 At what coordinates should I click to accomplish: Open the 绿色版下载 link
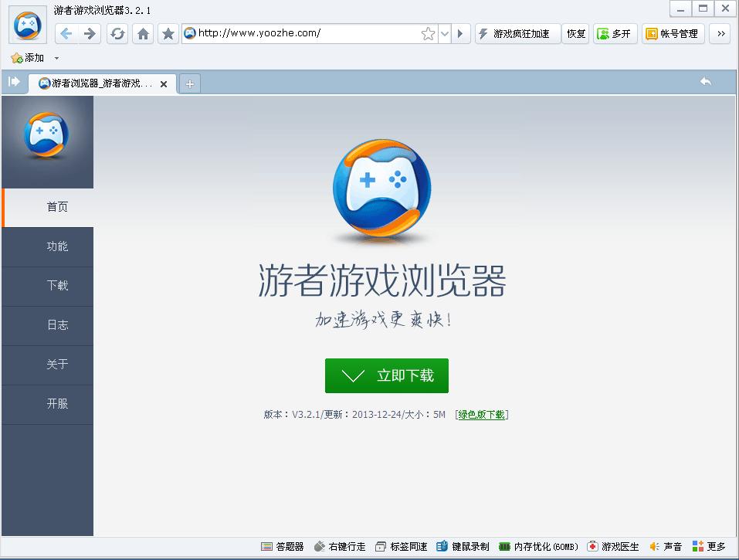coord(481,414)
